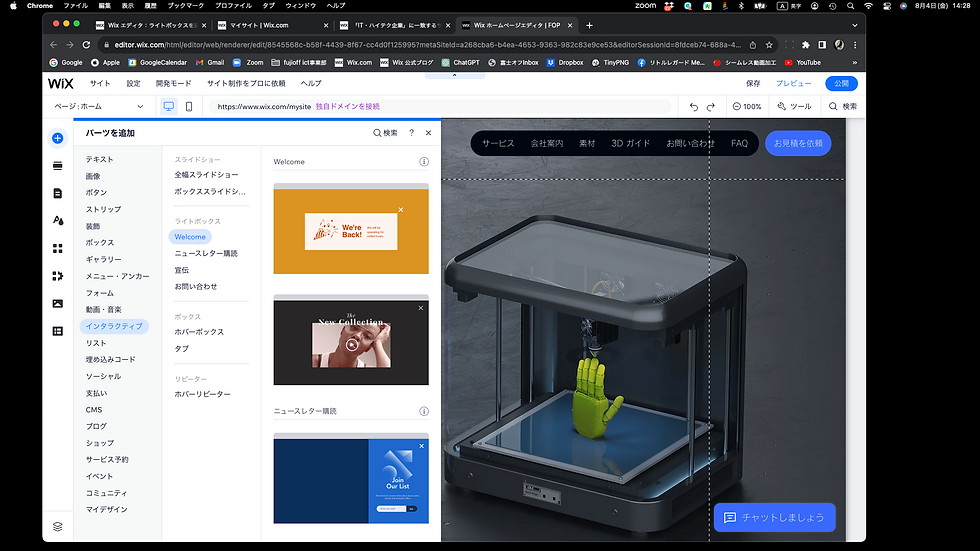This screenshot has height=551, width=980.
Task: Search within the パーツを追加 panel
Action: [385, 133]
